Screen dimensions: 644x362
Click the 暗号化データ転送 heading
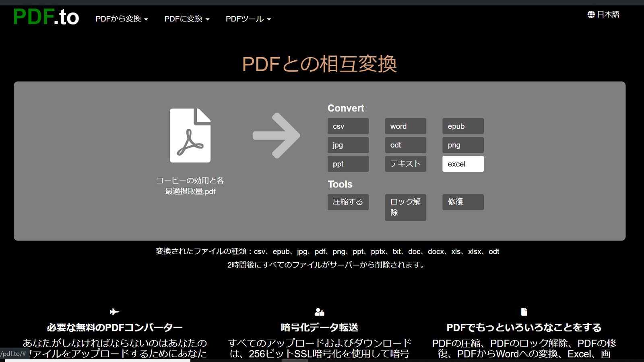(x=319, y=327)
